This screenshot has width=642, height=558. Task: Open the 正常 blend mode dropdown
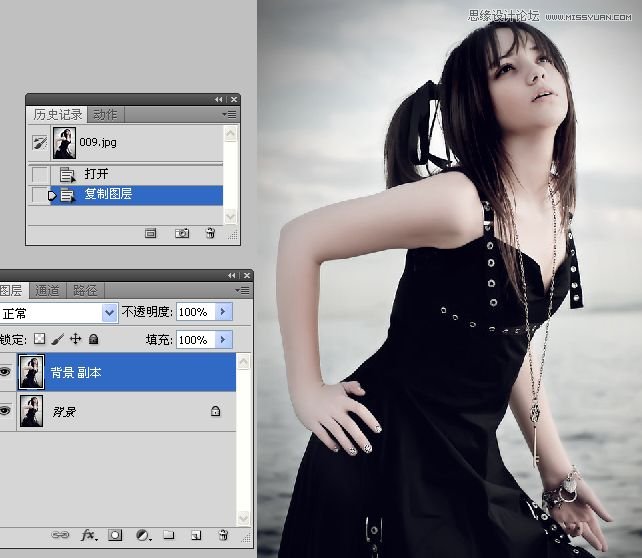coord(109,313)
